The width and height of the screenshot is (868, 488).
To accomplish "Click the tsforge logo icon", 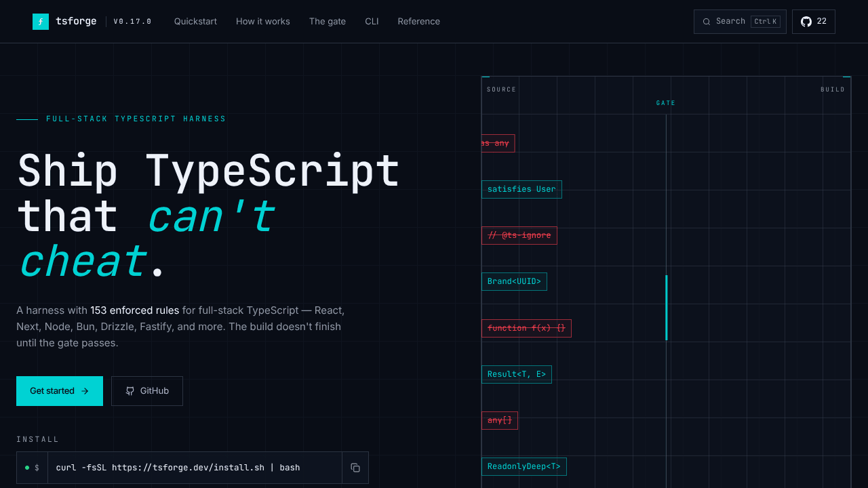I will click(x=41, y=22).
